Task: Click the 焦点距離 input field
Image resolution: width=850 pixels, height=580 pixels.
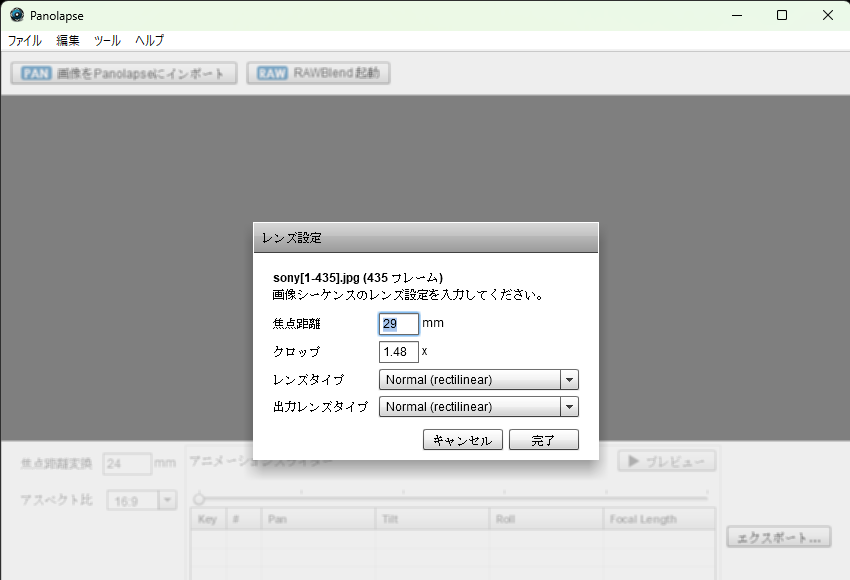Action: [398, 324]
